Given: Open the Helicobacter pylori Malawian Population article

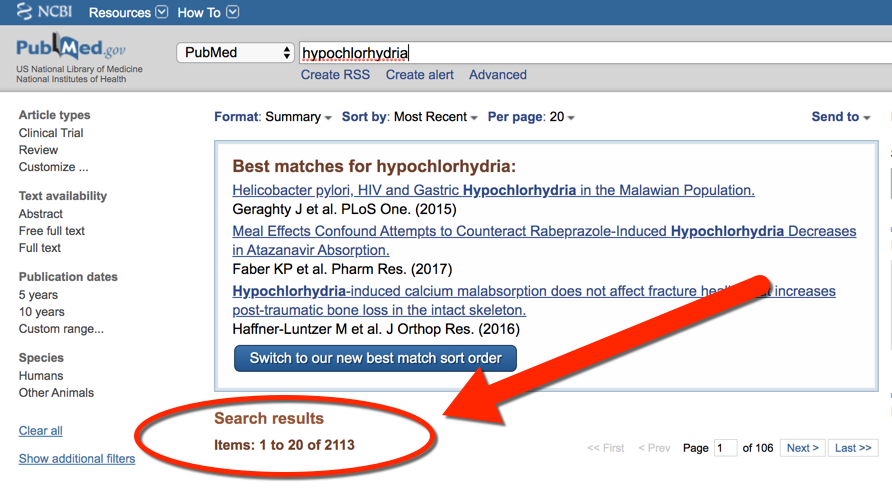Looking at the screenshot, I should coord(493,190).
